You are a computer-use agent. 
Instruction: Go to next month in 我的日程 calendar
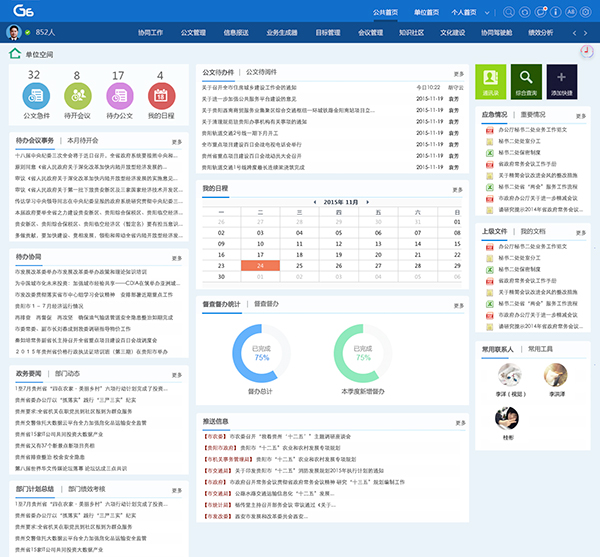(x=367, y=202)
